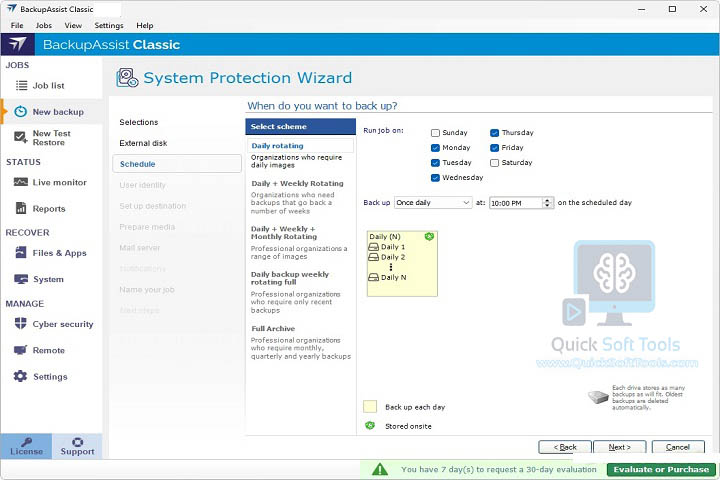Open the Jobs menu
This screenshot has width=720, height=480.
[x=44, y=25]
